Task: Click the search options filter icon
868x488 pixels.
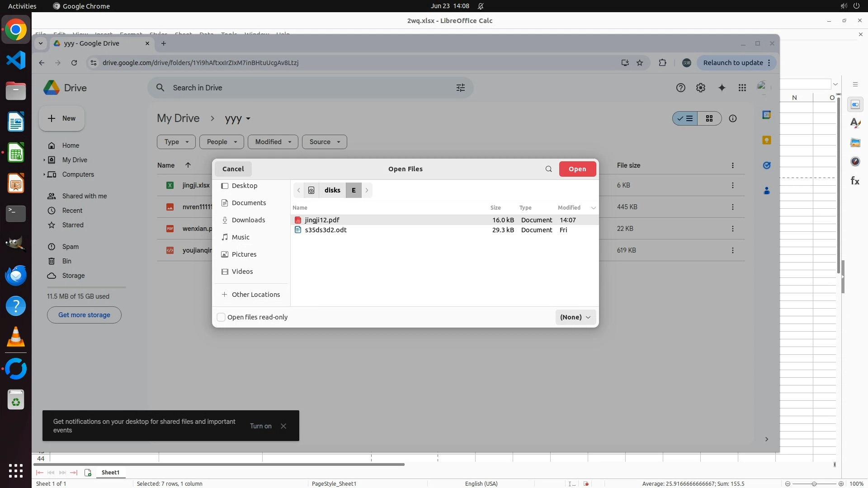Action: (460, 88)
